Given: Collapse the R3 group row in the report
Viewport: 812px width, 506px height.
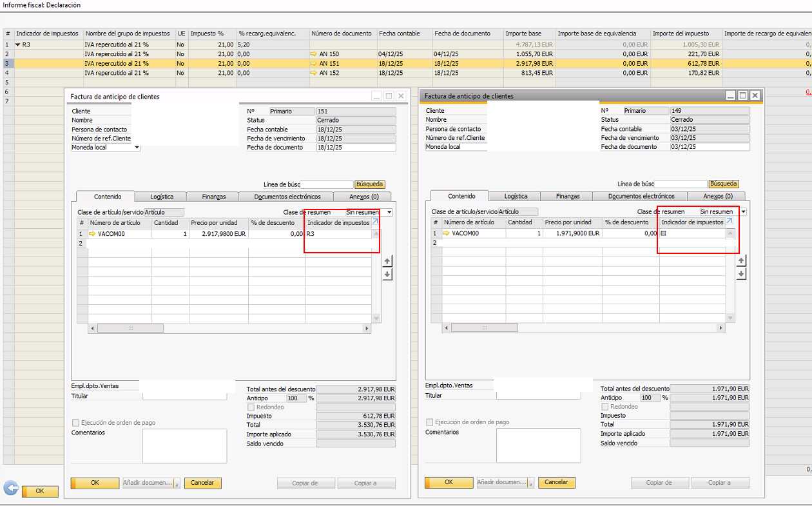Looking at the screenshot, I should tap(18, 45).
